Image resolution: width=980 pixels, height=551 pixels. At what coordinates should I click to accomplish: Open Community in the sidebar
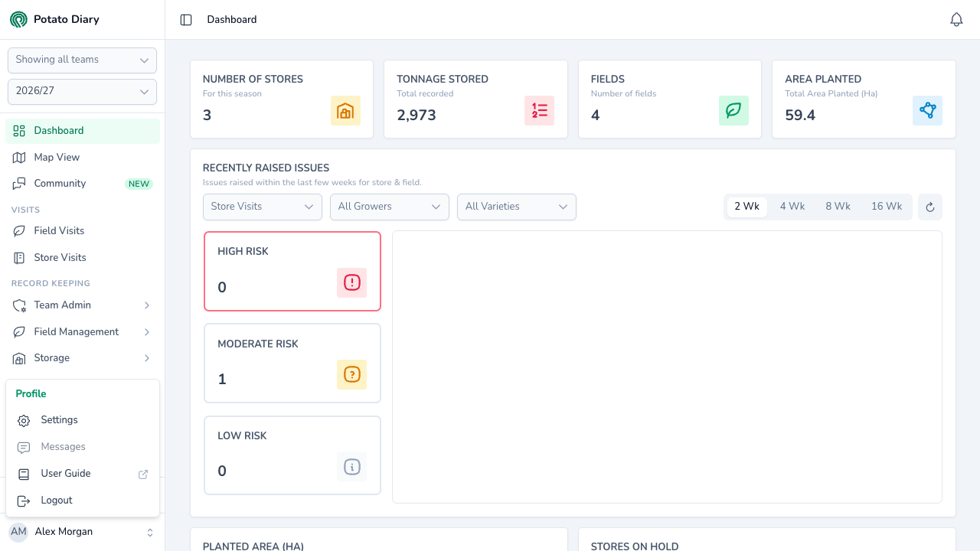click(x=82, y=184)
